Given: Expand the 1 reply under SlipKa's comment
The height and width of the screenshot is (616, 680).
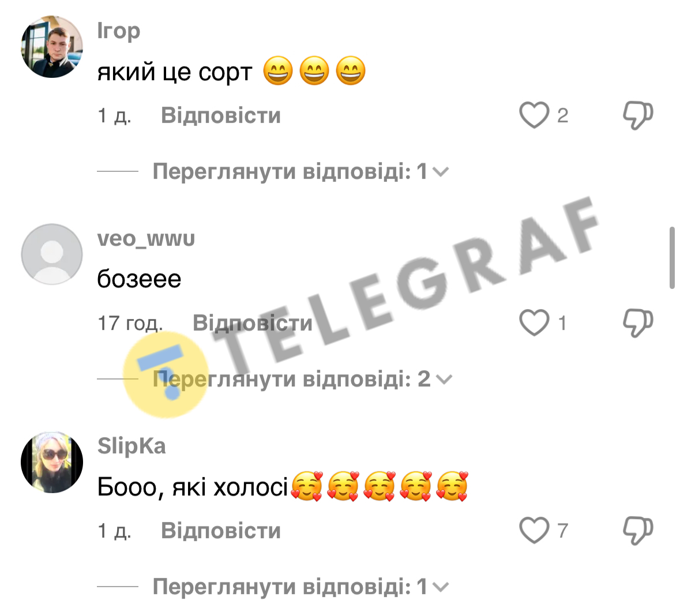Looking at the screenshot, I should 300,587.
